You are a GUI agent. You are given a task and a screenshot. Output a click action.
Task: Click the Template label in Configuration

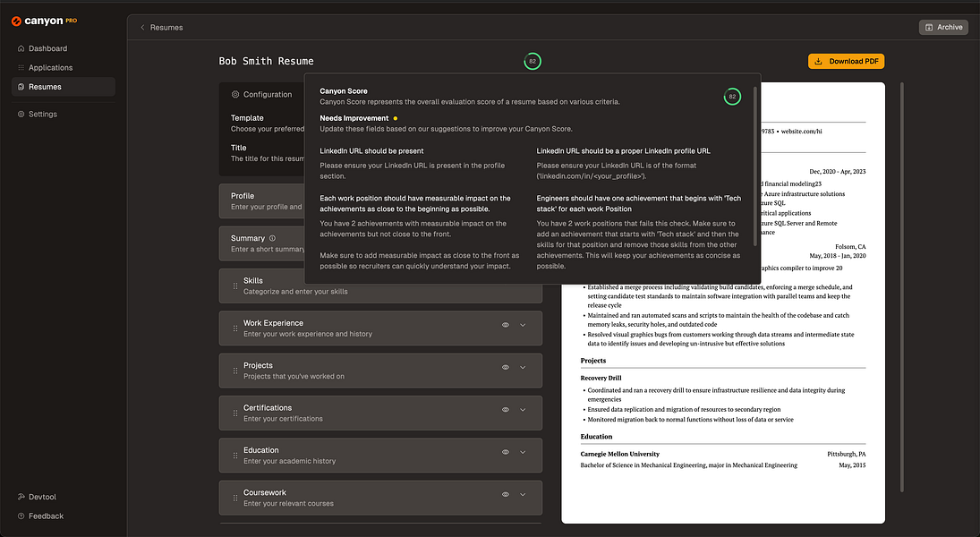tap(247, 117)
